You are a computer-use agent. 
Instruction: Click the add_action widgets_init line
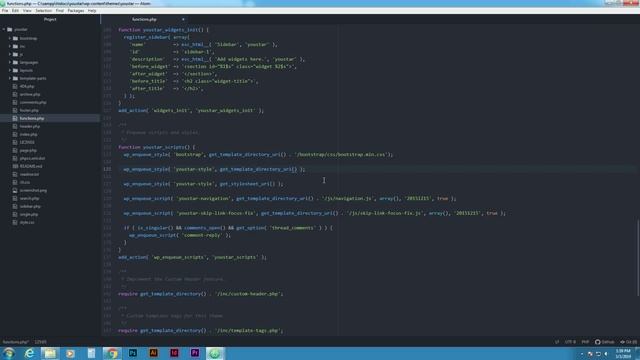pos(191,110)
